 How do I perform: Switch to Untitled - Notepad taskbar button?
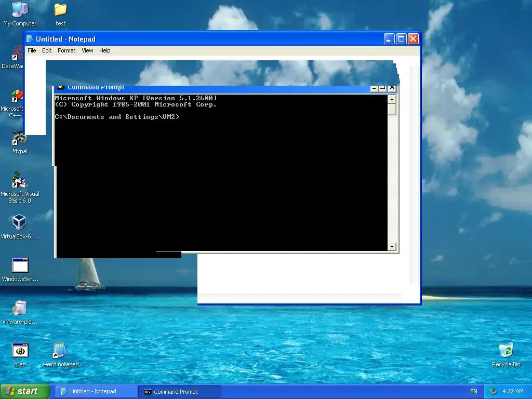tap(96, 391)
